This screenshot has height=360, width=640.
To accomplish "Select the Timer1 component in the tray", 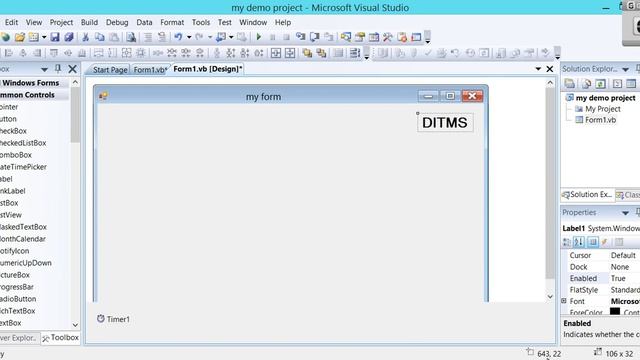I will point(113,319).
